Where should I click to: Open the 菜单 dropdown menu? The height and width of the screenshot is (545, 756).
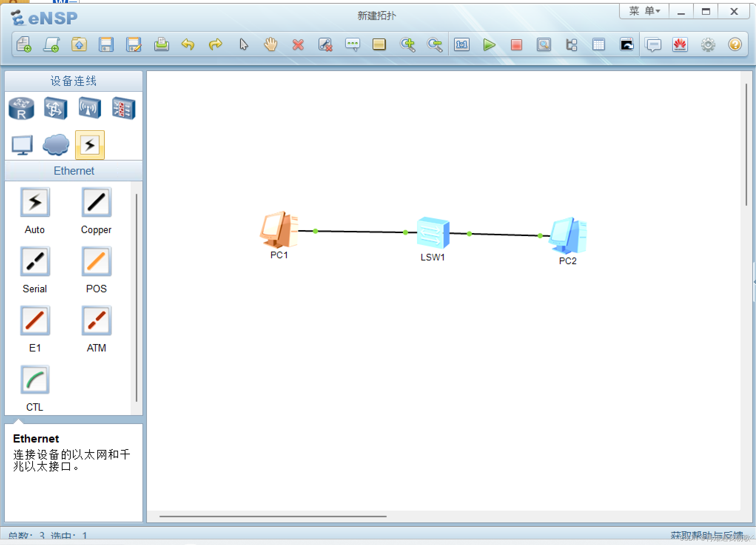[x=644, y=11]
